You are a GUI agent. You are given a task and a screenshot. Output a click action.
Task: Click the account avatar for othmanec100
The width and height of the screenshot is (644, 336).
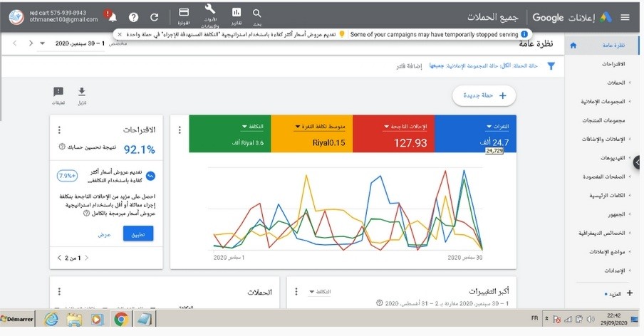[16, 17]
